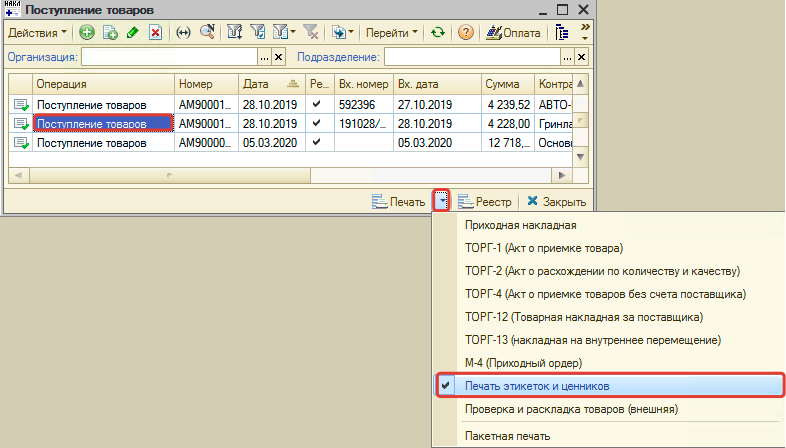Click document icon in row with 191028/
This screenshot has height=448, width=786.
[x=21, y=124]
